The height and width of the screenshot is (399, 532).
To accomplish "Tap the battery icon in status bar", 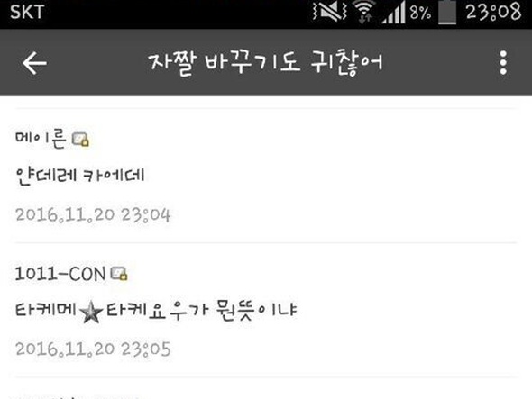I will coord(447,13).
